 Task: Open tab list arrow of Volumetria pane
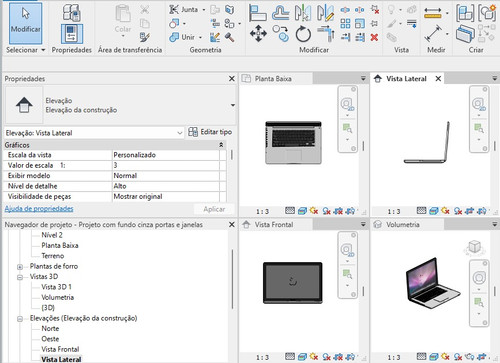(495, 225)
